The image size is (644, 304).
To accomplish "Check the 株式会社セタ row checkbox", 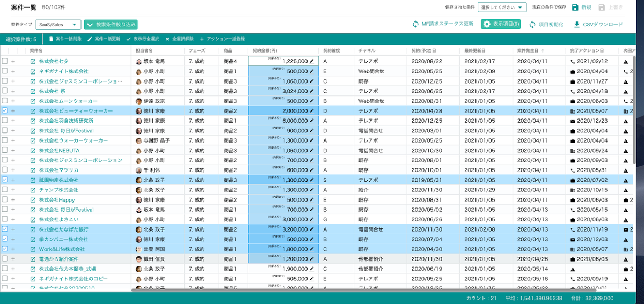I will tap(5, 61).
